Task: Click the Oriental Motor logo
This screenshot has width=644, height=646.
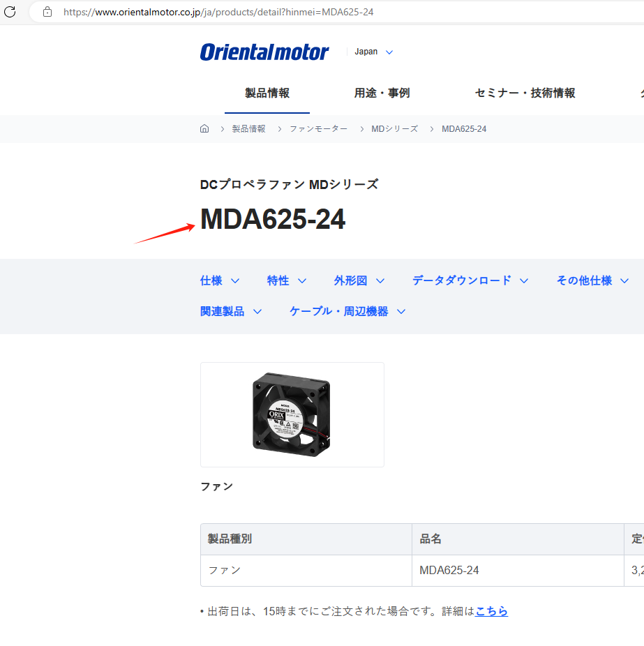Action: (x=264, y=52)
